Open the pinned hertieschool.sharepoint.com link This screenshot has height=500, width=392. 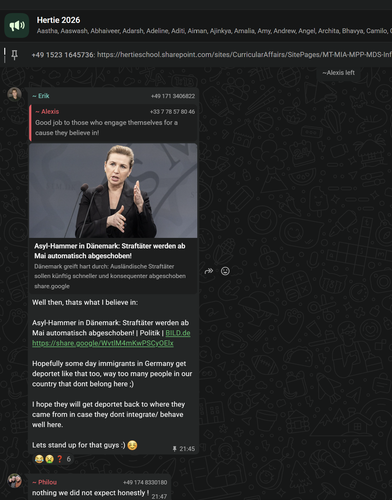pyautogui.click(x=244, y=55)
